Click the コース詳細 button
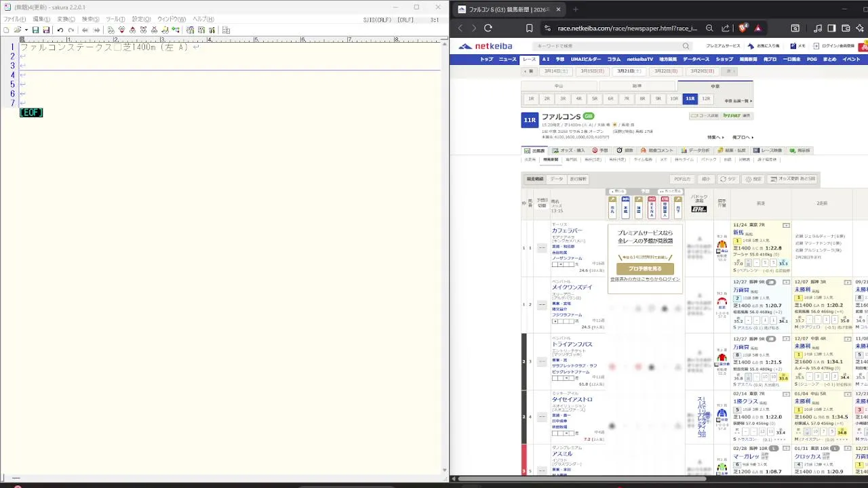Screen dimensions: 868x488 click(x=704, y=116)
